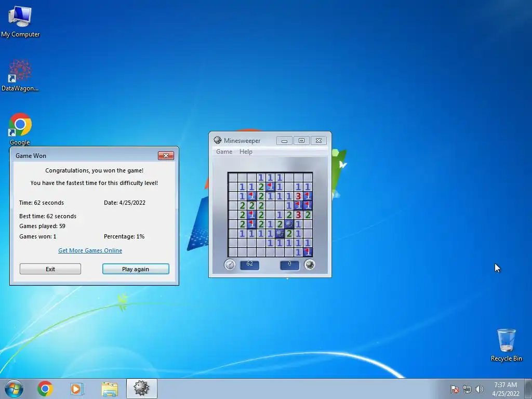Open Action Center flag in system tray
Viewport: 532px width, 399px height.
pos(455,389)
